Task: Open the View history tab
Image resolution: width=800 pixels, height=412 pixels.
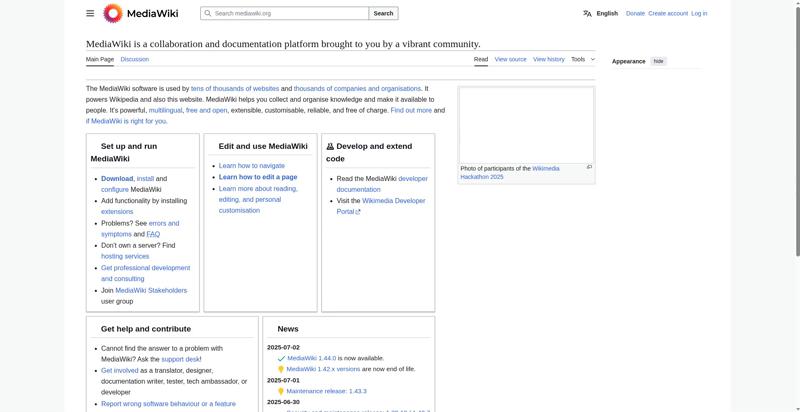Action: click(549, 59)
